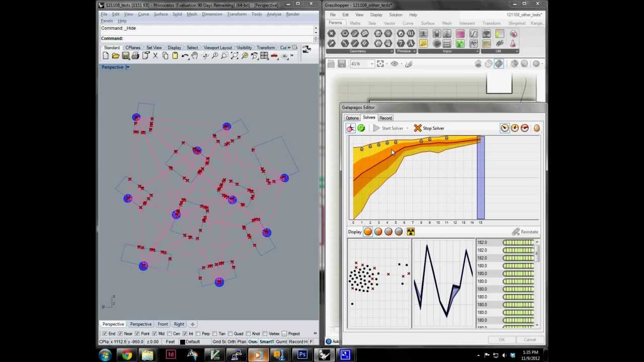Viewport: 644px width, 362px height.
Task: Open the Curve menu in Rhino
Action: pyautogui.click(x=143, y=14)
